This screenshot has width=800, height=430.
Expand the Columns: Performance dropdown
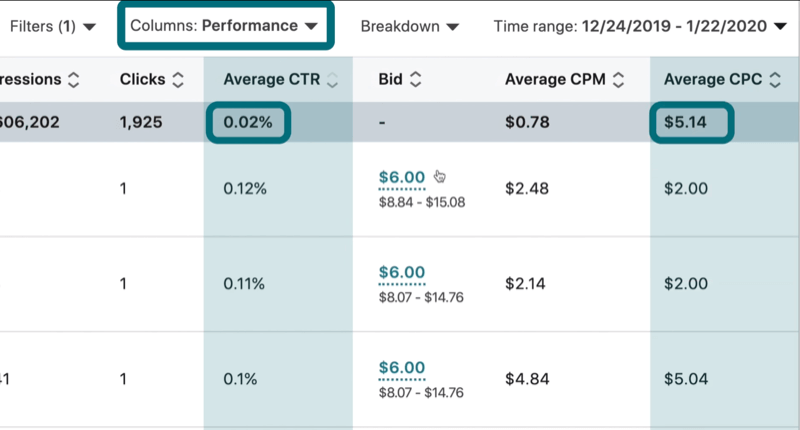[x=224, y=27]
